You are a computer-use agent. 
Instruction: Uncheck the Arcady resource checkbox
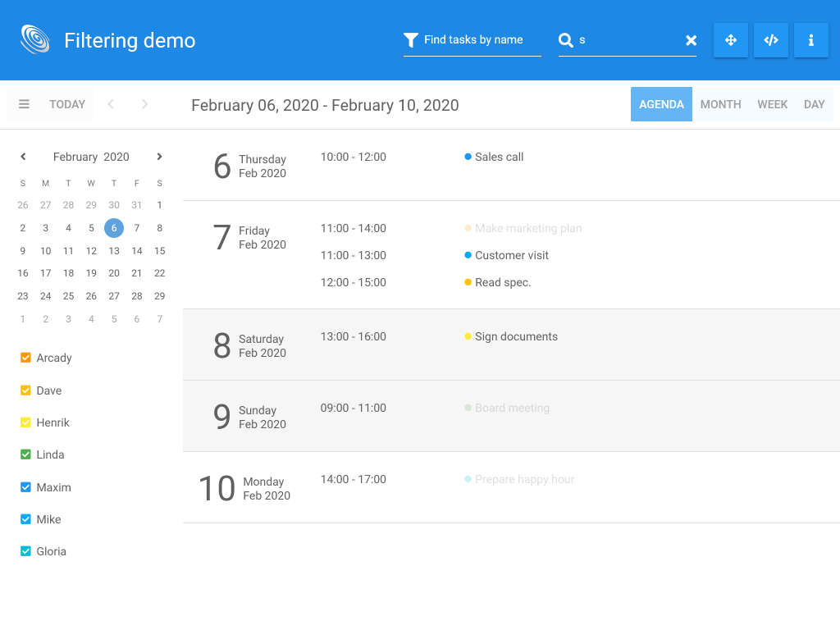[x=25, y=358]
